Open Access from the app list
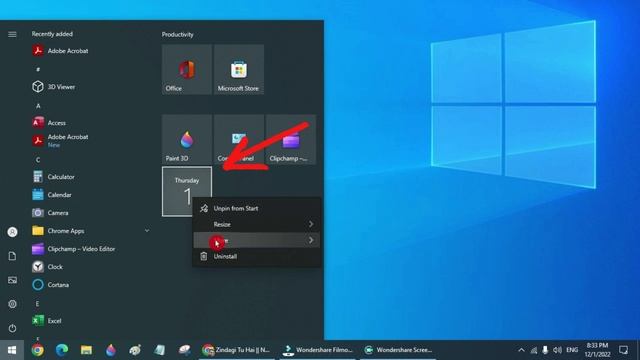 coord(49,122)
